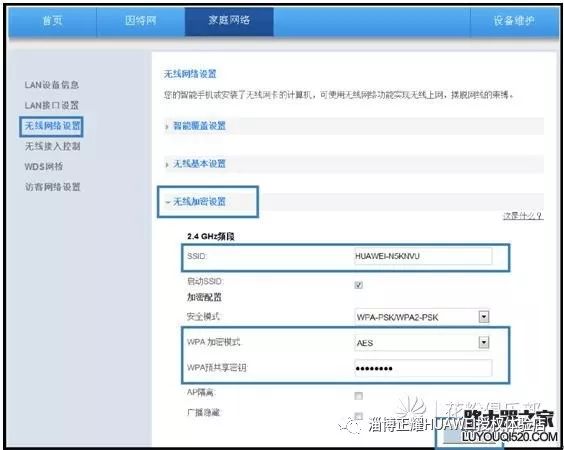564x450 pixels.
Task: Toggle the 广播隐藏 checkbox
Action: [359, 416]
